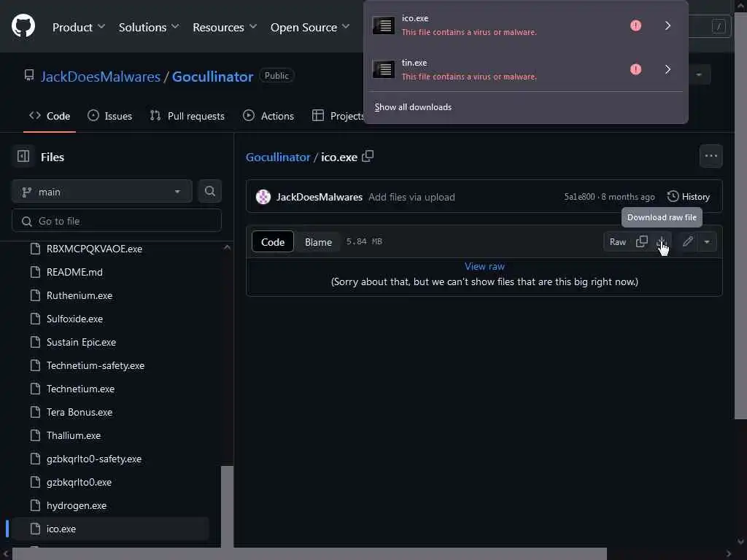
Task: Focus the Go to file input
Action: click(117, 221)
